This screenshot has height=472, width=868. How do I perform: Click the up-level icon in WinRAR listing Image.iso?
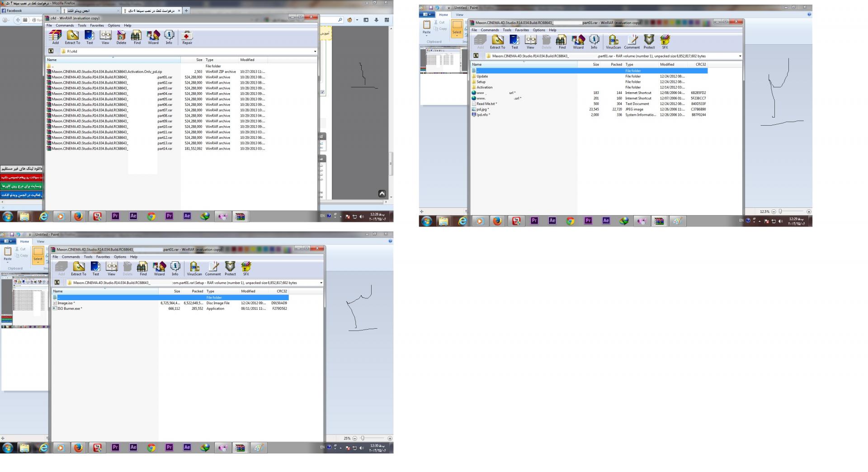point(57,283)
